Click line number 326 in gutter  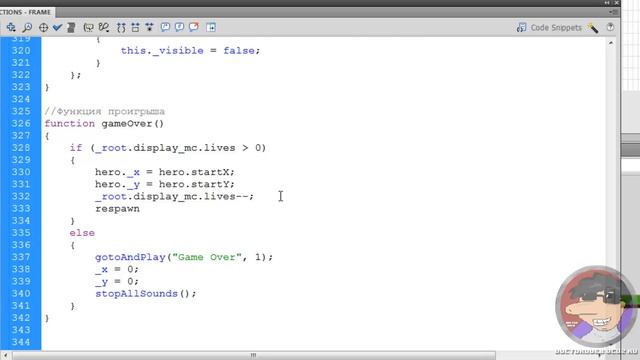click(x=21, y=123)
